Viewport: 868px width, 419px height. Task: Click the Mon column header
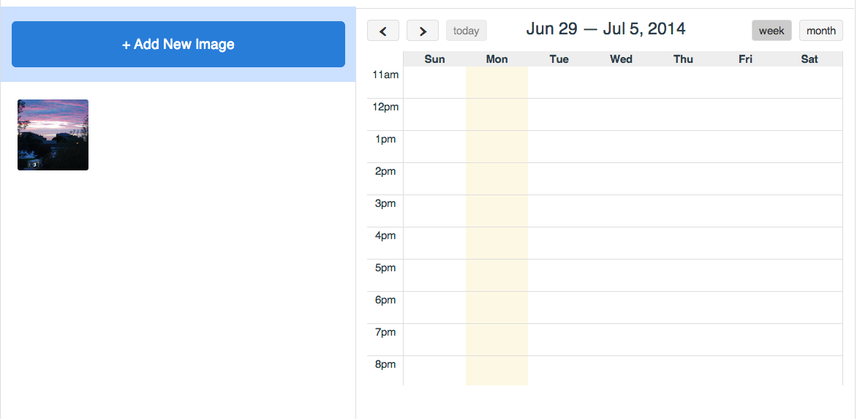click(497, 59)
